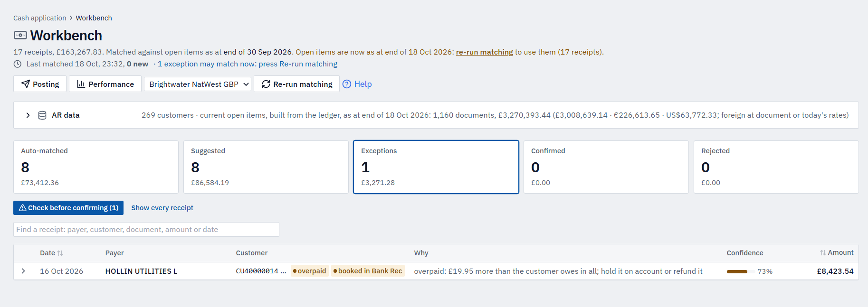Toggle the Check before confirming (1) filter

click(x=68, y=208)
